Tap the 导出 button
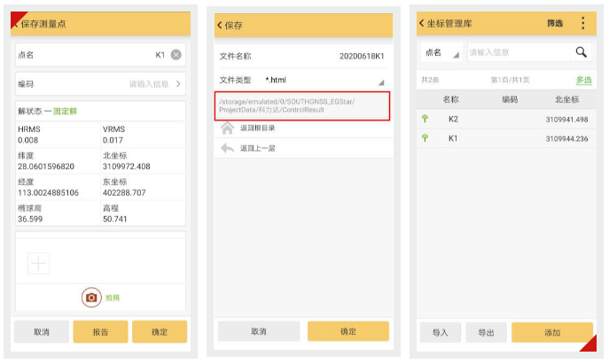The height and width of the screenshot is (364, 609). (x=486, y=333)
